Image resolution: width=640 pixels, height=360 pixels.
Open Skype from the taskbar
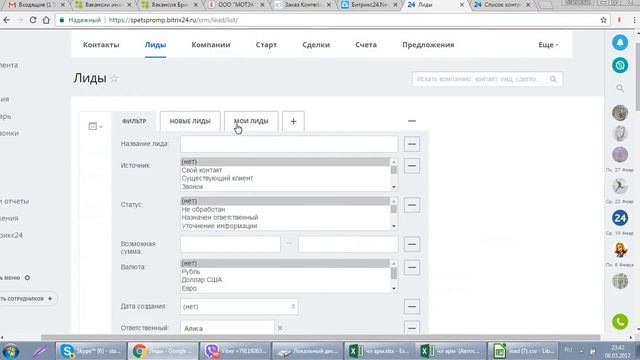pyautogui.click(x=91, y=351)
